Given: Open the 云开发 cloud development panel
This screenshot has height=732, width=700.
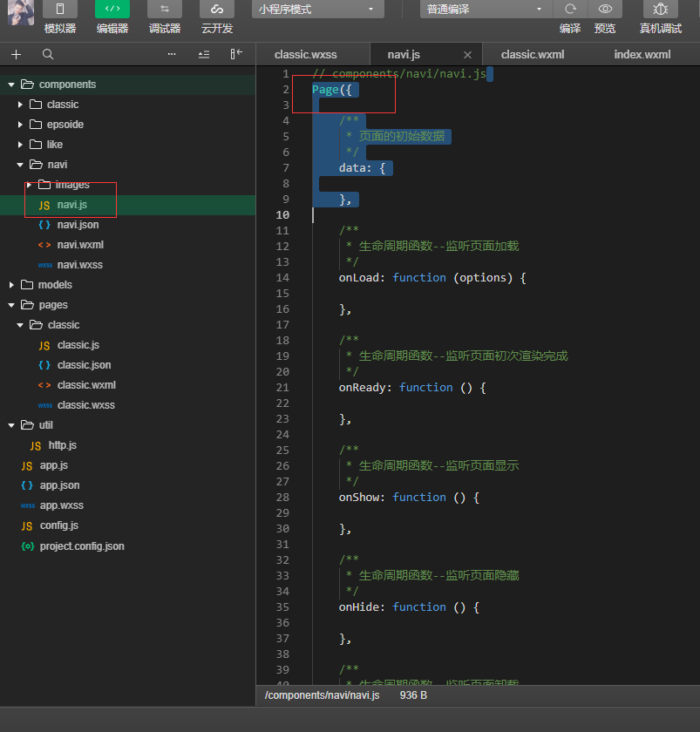Looking at the screenshot, I should click(217, 9).
